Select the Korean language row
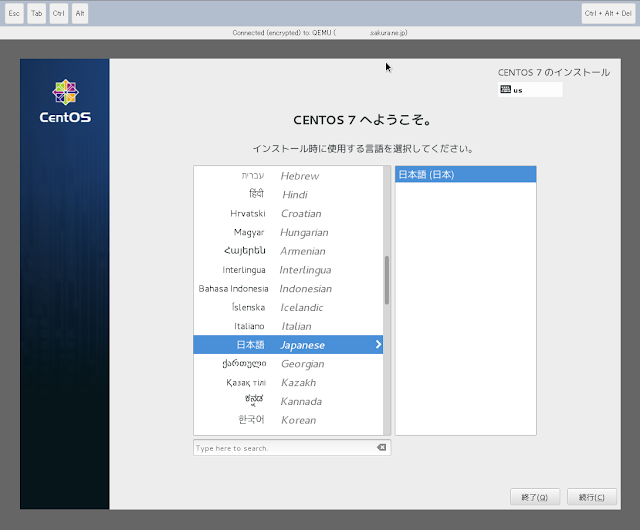Viewport: 640px width, 530px height. pos(288,420)
